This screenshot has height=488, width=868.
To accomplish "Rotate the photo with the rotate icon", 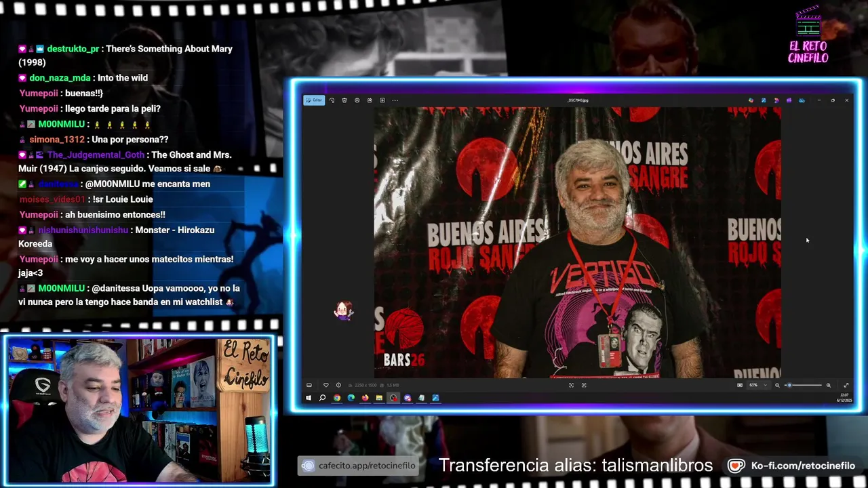I will (332, 100).
